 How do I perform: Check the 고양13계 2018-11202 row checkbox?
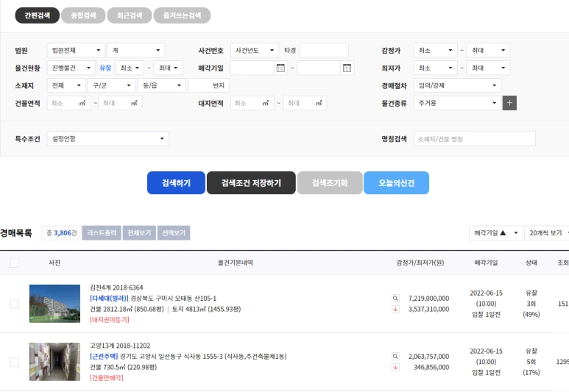pyautogui.click(x=15, y=362)
